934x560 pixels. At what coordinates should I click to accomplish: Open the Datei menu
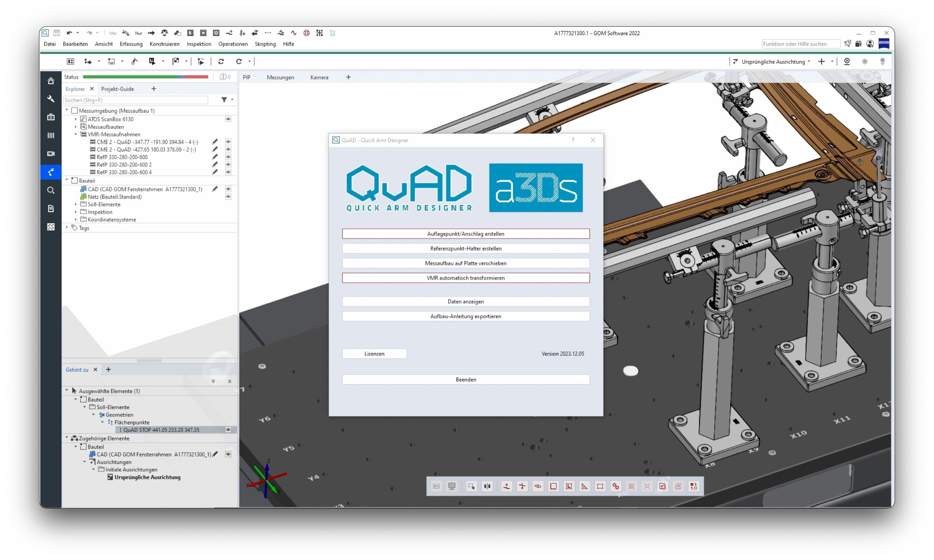50,44
